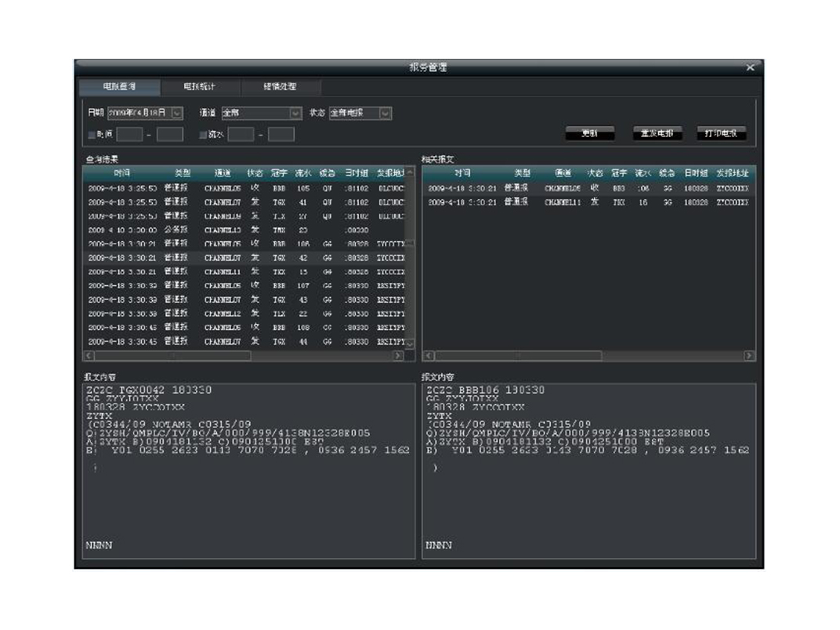
Task: Sort query results by 流水 column header
Action: coord(302,173)
